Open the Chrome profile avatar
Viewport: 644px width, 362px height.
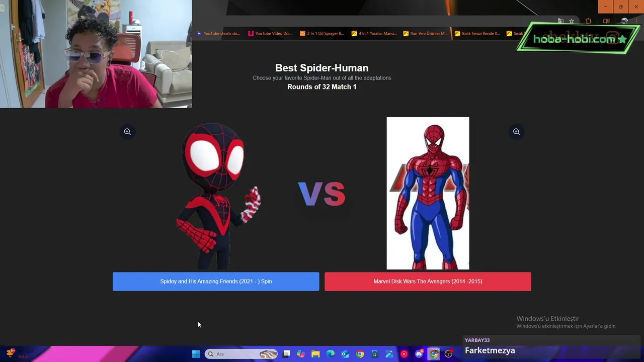point(624,21)
